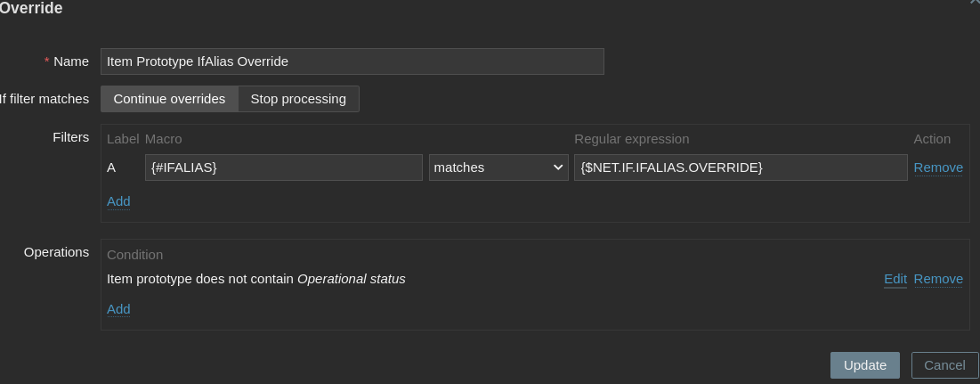Remove filter A from Filters
The width and height of the screenshot is (980, 384).
coord(938,167)
